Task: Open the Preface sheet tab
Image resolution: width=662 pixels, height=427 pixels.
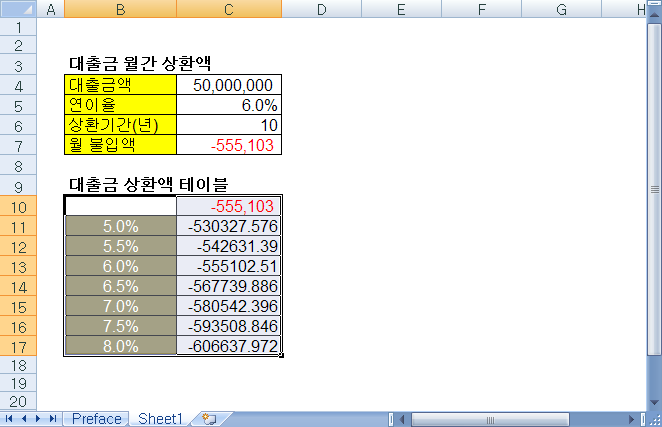Action: coord(96,419)
